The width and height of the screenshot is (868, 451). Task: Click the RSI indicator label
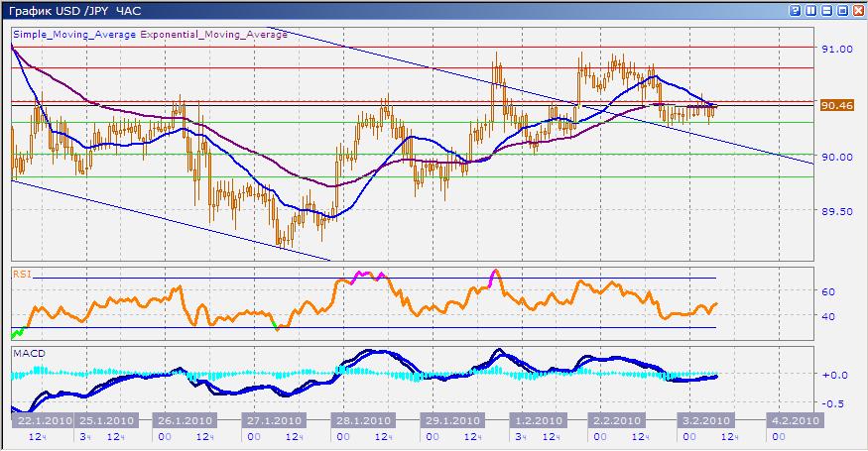pyautogui.click(x=22, y=274)
